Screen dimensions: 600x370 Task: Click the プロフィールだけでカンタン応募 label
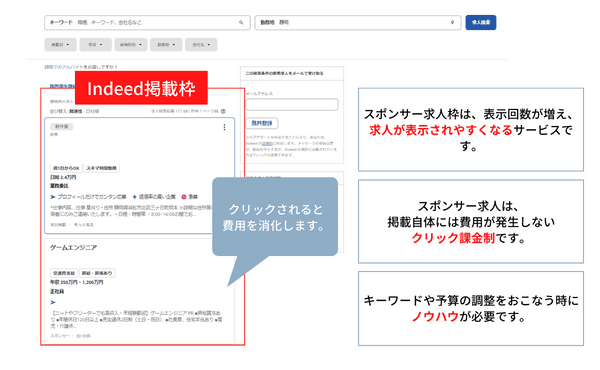tap(92, 197)
